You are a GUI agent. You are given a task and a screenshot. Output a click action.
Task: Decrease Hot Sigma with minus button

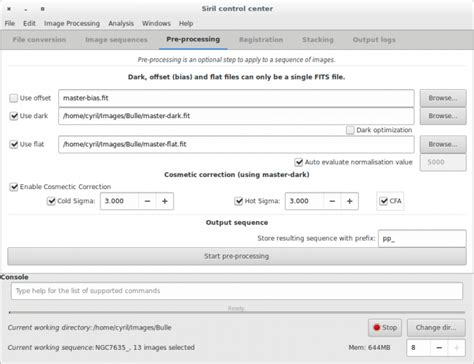(332, 201)
